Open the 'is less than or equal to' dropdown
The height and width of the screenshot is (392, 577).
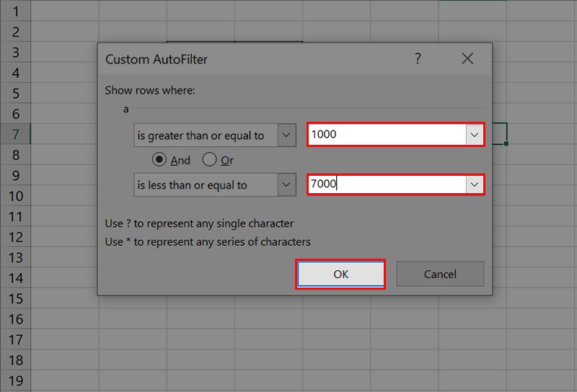(x=286, y=184)
